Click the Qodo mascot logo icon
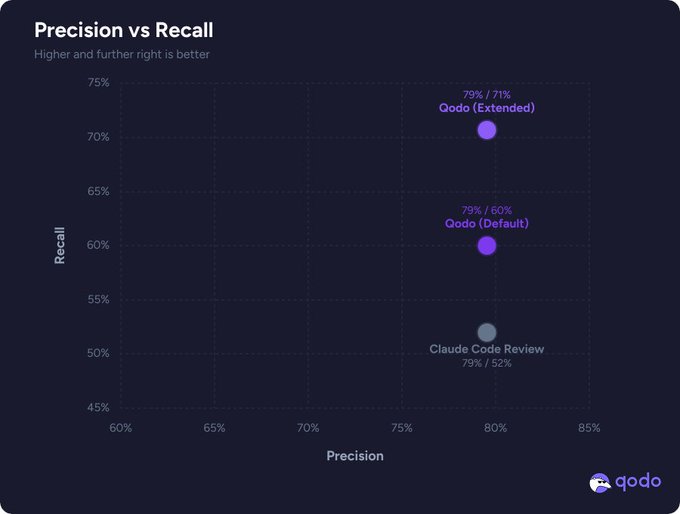The image size is (680, 514). click(x=600, y=483)
